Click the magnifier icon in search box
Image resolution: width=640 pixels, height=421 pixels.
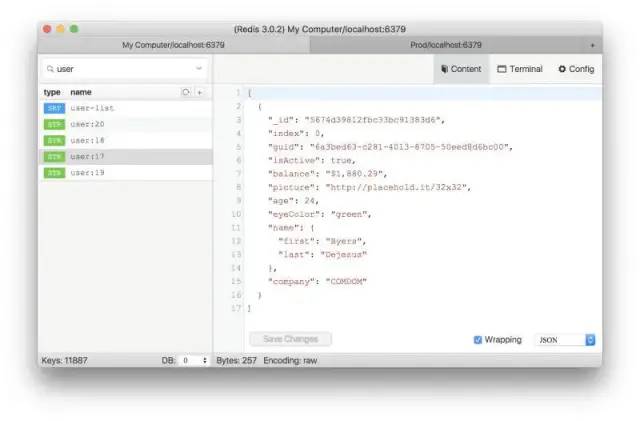[x=49, y=69]
